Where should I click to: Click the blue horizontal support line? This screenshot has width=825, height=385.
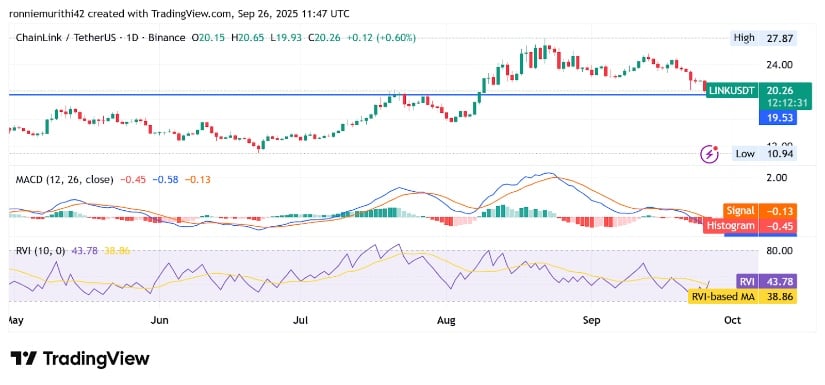click(358, 95)
